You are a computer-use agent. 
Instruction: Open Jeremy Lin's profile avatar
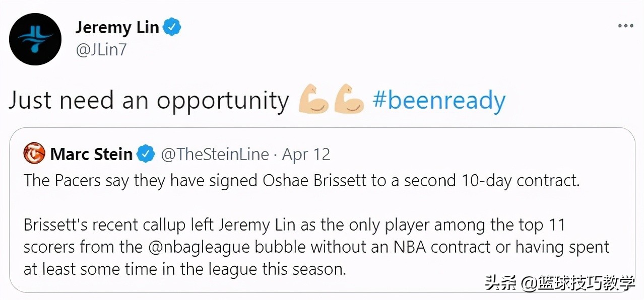click(x=35, y=39)
